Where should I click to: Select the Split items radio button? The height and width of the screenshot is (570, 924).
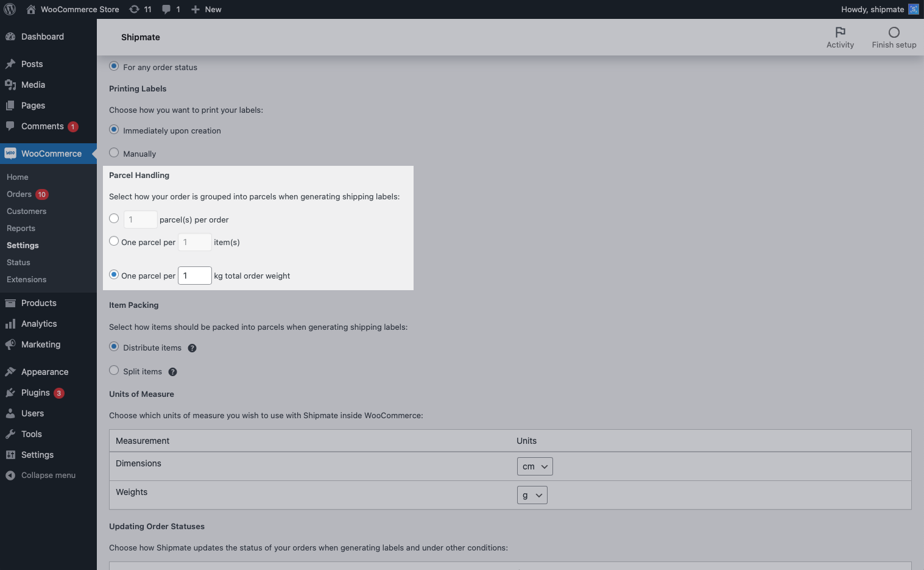pyautogui.click(x=114, y=370)
